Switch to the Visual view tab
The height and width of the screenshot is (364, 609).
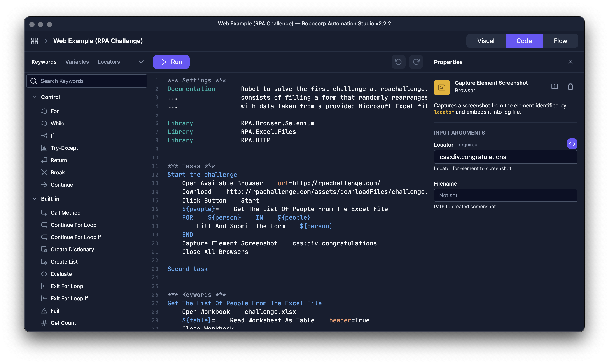486,41
